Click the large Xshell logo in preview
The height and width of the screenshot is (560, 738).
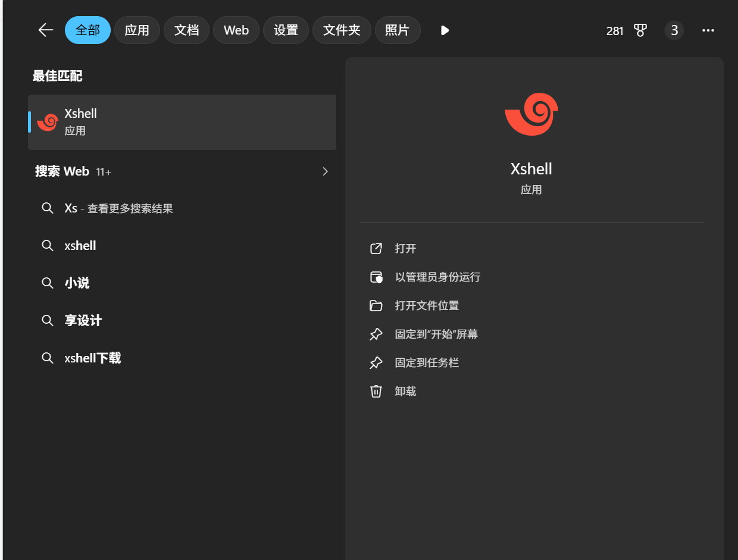click(531, 114)
